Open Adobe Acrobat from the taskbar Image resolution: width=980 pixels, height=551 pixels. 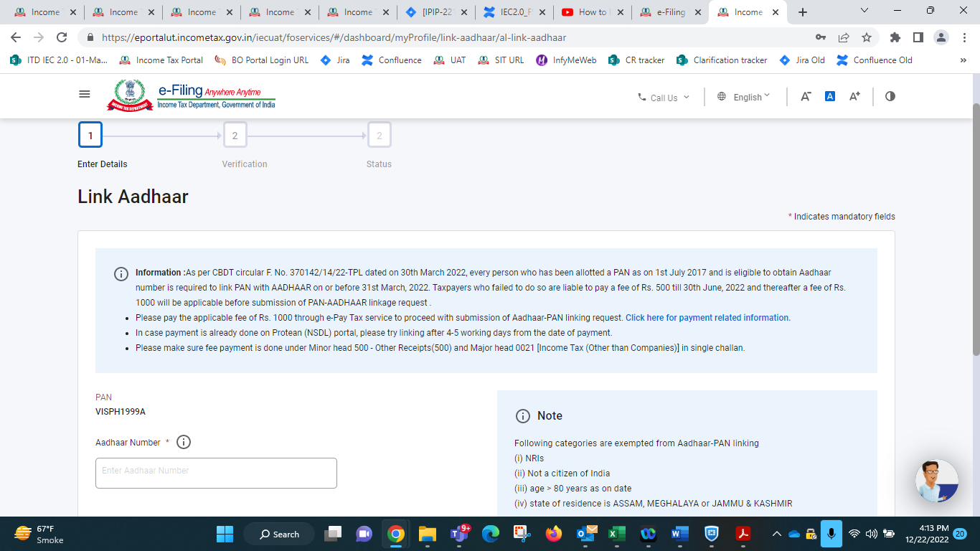point(744,534)
